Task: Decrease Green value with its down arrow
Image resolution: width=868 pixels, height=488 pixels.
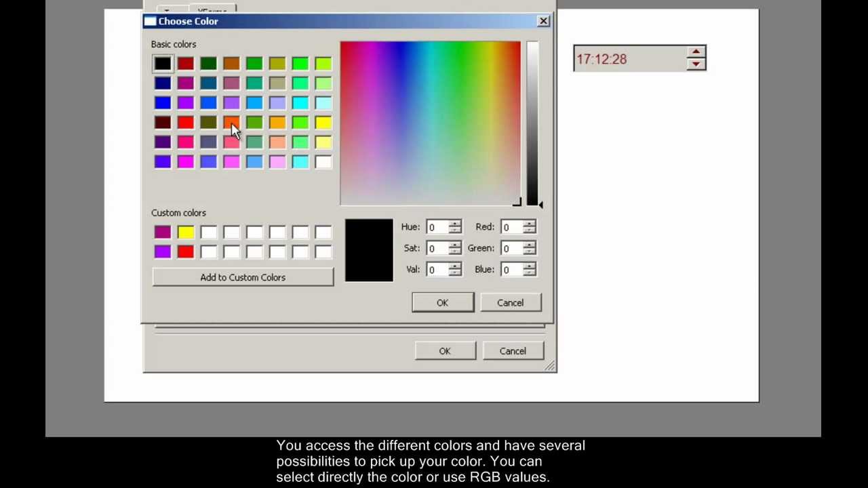Action: pyautogui.click(x=530, y=251)
